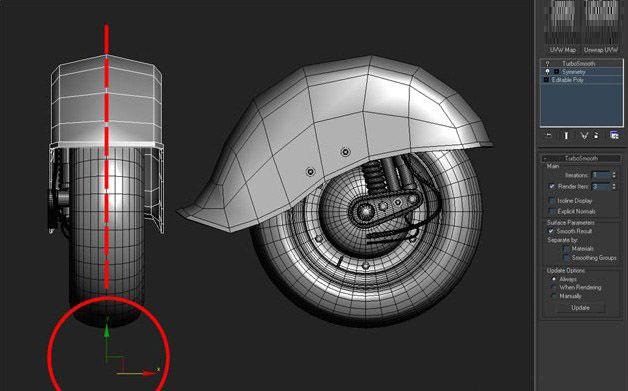Click the green Y axis gizmo arrow
The image size is (628, 391).
pyautogui.click(x=107, y=332)
